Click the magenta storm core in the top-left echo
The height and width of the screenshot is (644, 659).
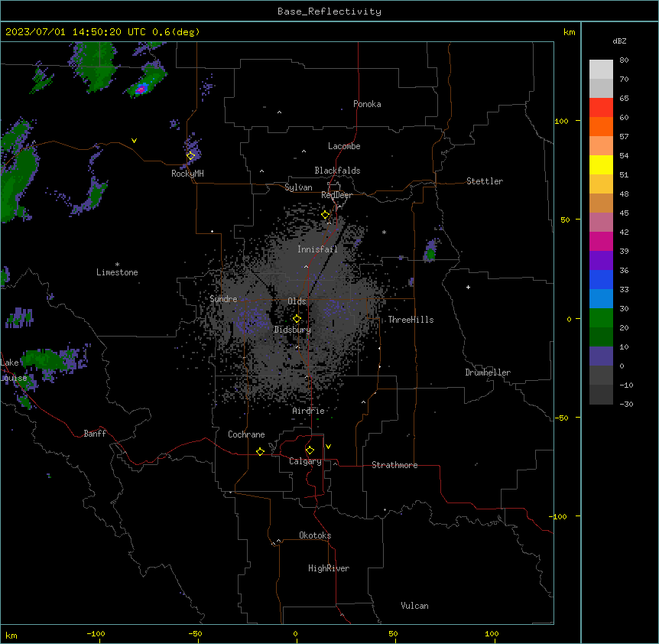pyautogui.click(x=141, y=89)
